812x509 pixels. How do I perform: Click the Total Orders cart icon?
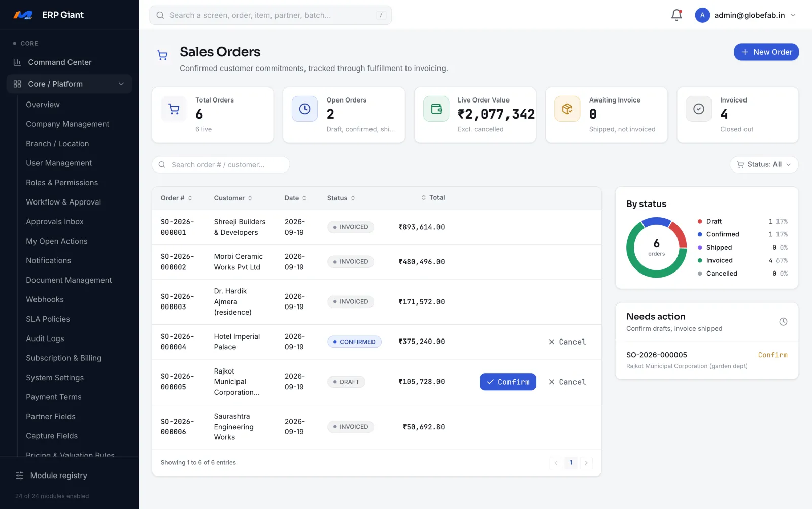(x=174, y=109)
